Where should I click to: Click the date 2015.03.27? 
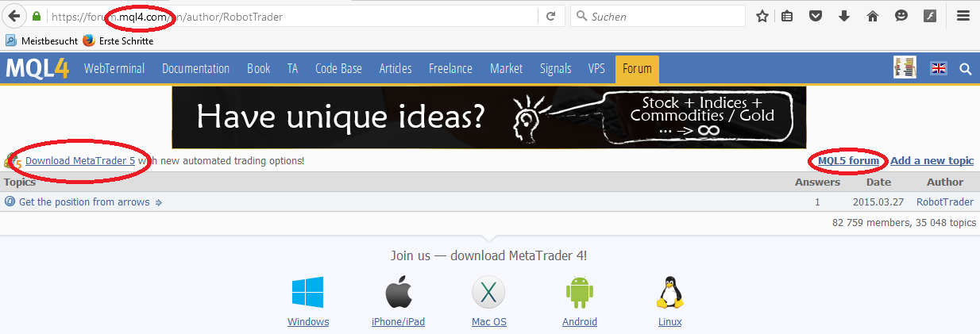point(878,202)
